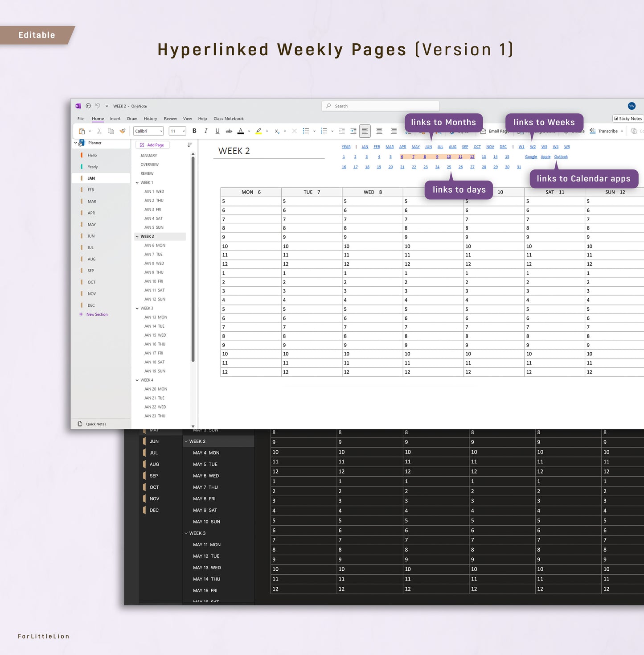Screen dimensions: 644x655
Task: Apply highlight color to text
Action: [258, 131]
